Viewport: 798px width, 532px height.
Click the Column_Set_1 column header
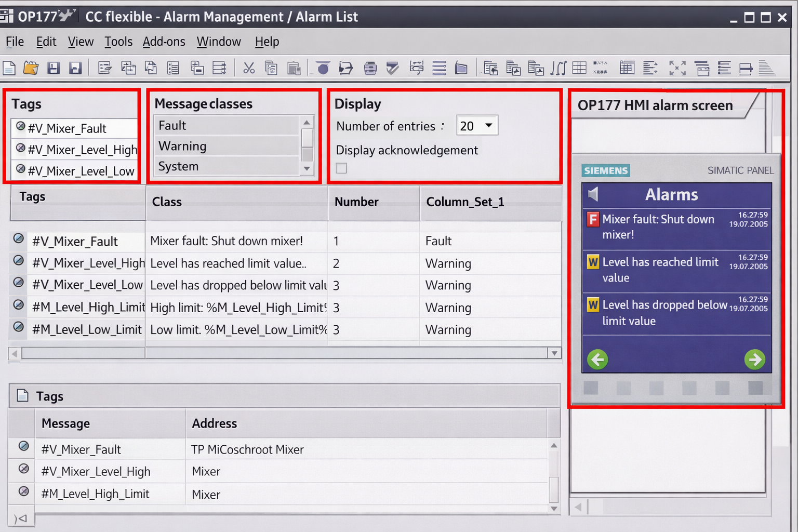[x=465, y=202]
